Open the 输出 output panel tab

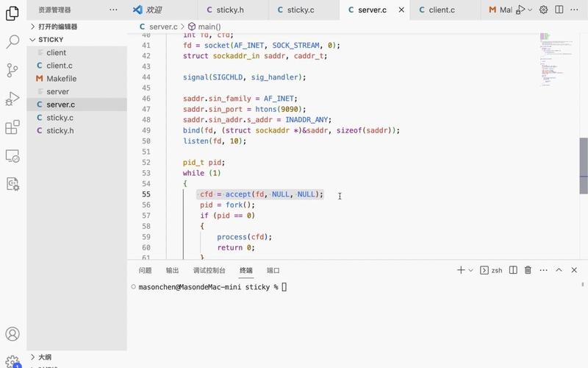click(172, 270)
